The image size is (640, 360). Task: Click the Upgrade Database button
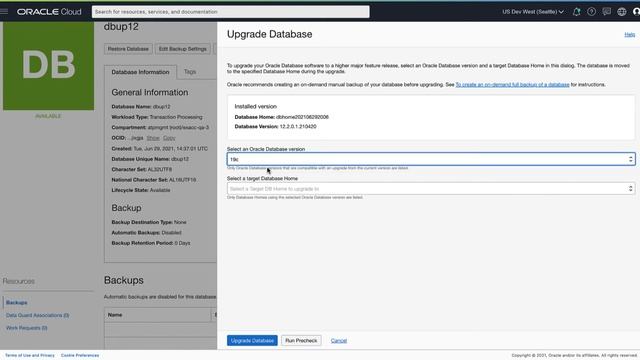252,340
